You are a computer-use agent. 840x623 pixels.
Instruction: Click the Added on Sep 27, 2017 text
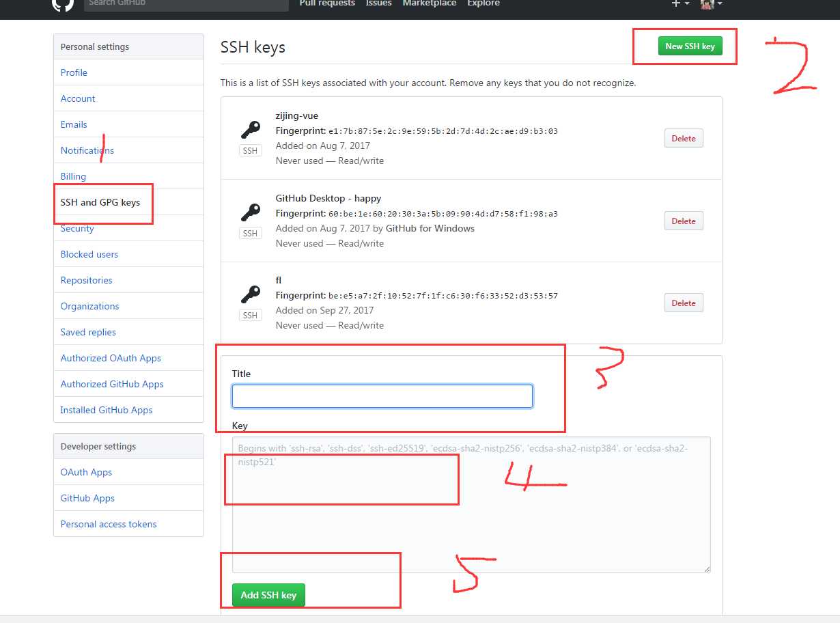pos(325,310)
